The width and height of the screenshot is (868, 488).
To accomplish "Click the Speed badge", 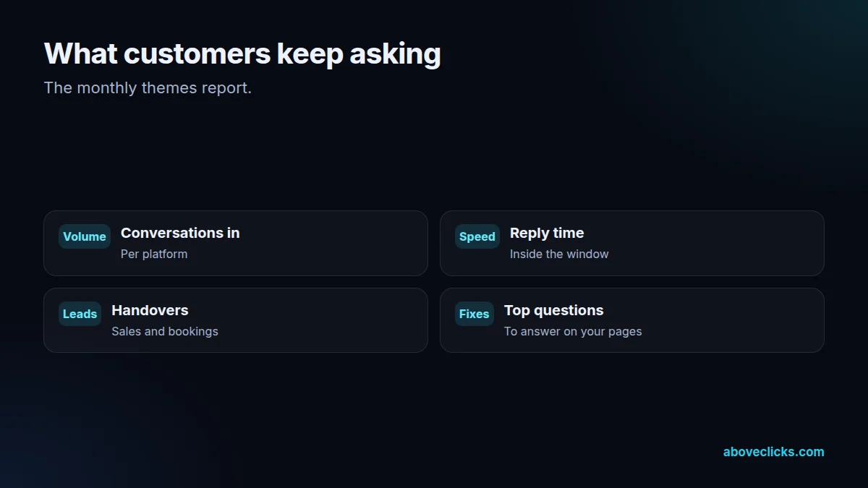I will tap(477, 236).
